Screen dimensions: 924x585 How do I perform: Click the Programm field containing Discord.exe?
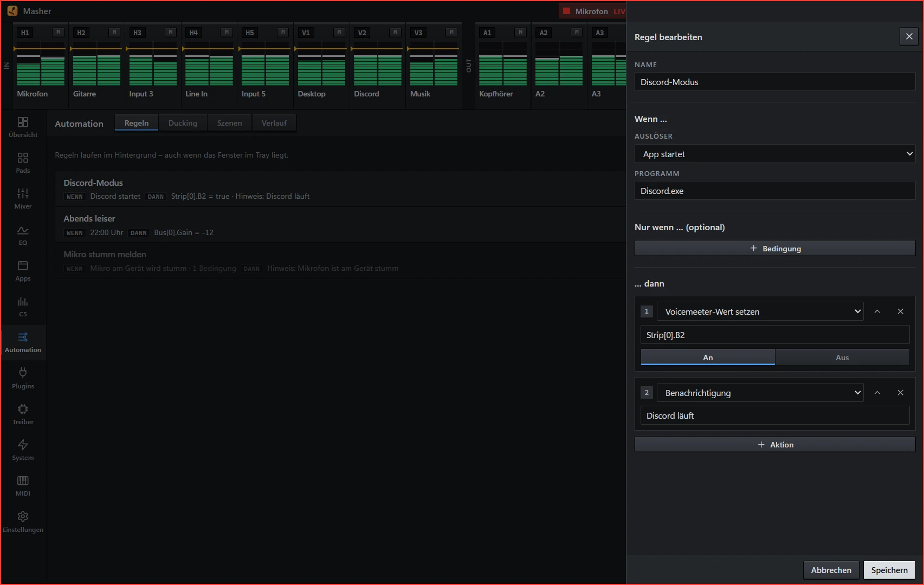click(x=775, y=191)
